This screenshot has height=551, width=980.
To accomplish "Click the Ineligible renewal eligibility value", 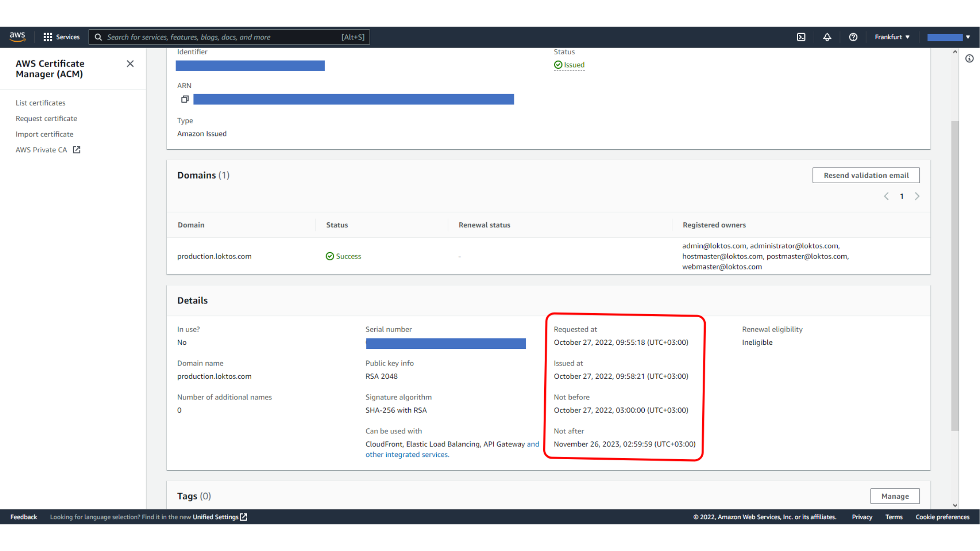I will point(757,343).
